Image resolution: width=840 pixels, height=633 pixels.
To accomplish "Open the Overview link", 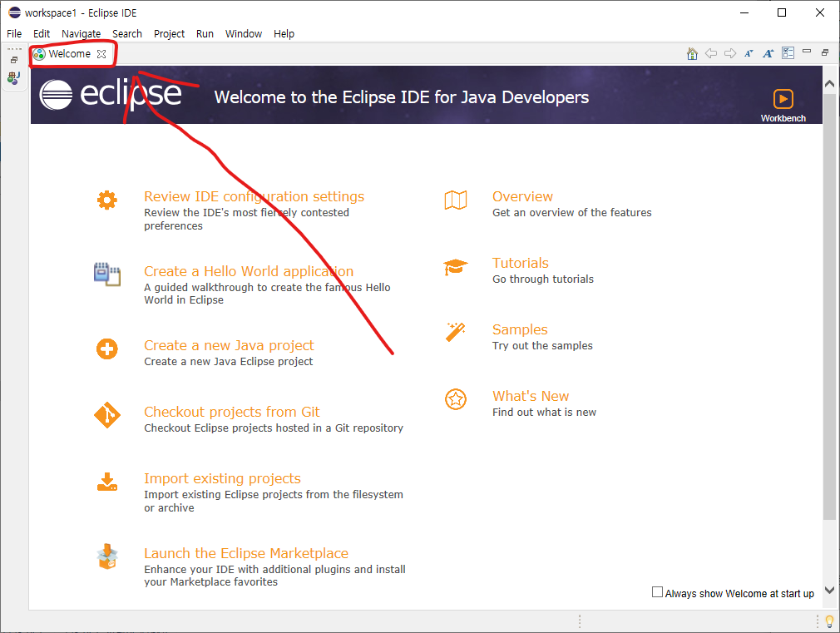I will [x=522, y=196].
